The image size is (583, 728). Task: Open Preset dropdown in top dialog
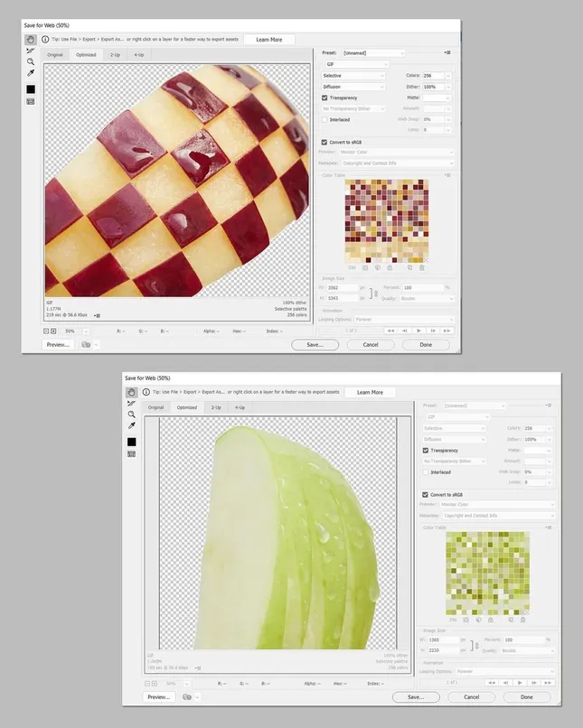(x=373, y=53)
